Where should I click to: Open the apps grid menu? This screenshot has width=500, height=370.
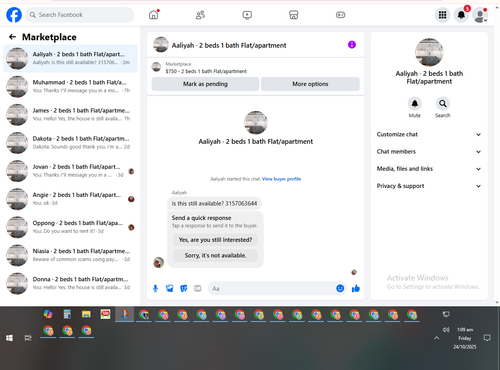442,15
